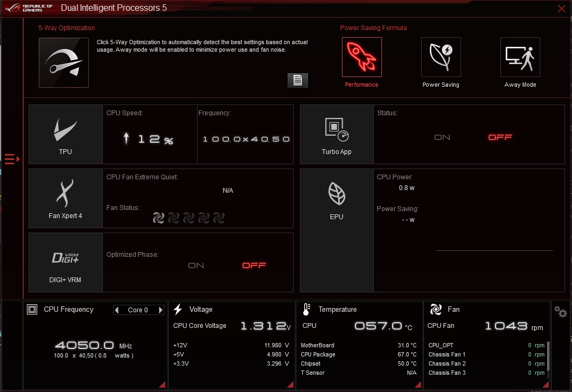Screen dimensions: 572x392
Task: Turn Turbo App status OFF
Action: tap(500, 137)
